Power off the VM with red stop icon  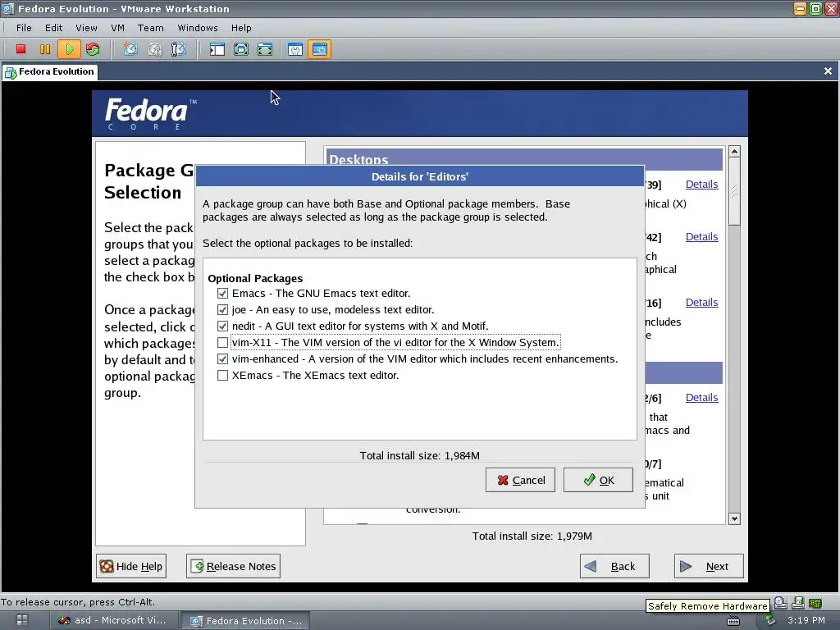coord(21,49)
